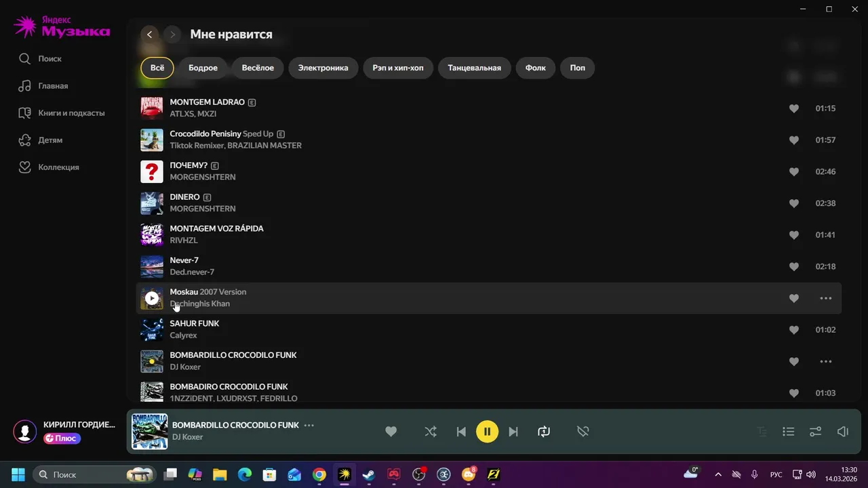
Task: Like current track in player bar
Action: (391, 432)
